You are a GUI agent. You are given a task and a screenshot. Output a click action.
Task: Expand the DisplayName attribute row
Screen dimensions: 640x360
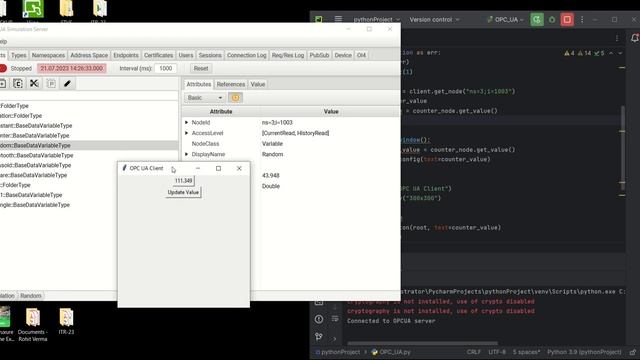point(187,154)
